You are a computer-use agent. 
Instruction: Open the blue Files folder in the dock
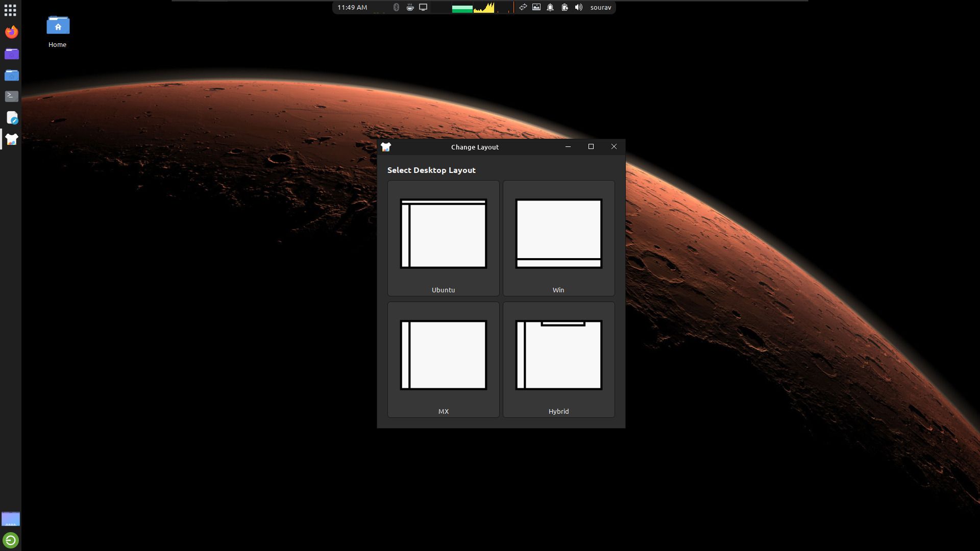[x=11, y=75]
